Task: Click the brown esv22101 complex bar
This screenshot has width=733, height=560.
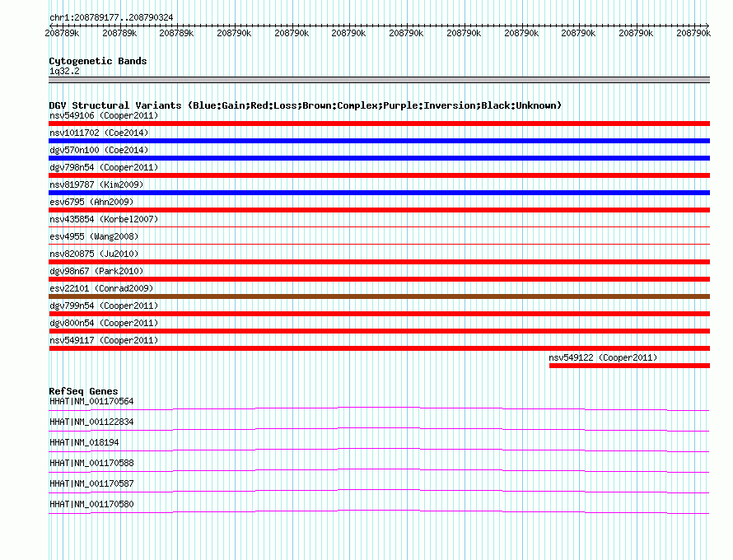Action: click(379, 296)
